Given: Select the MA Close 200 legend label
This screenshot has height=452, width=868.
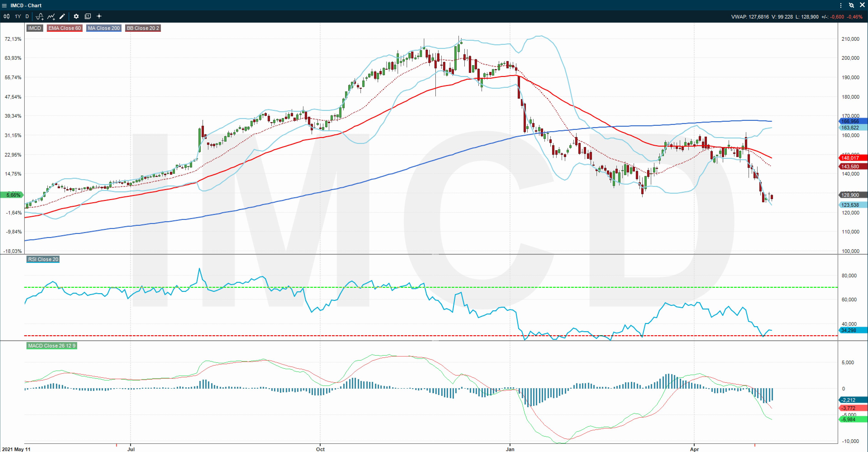Looking at the screenshot, I should click(x=104, y=28).
